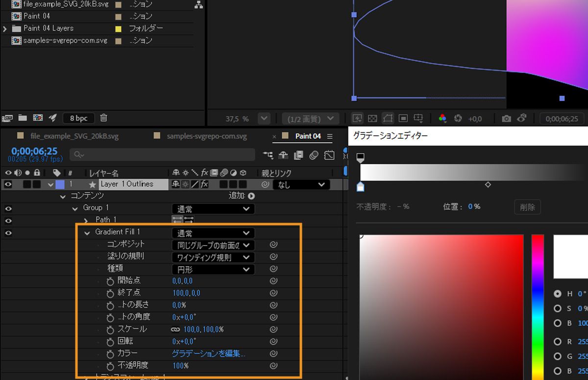This screenshot has width=588, height=380.
Task: Open the rocket project render settings icon
Action: point(53,118)
